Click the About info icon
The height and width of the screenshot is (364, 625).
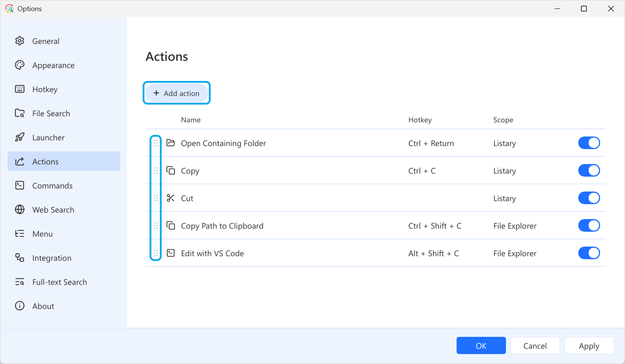[20, 306]
